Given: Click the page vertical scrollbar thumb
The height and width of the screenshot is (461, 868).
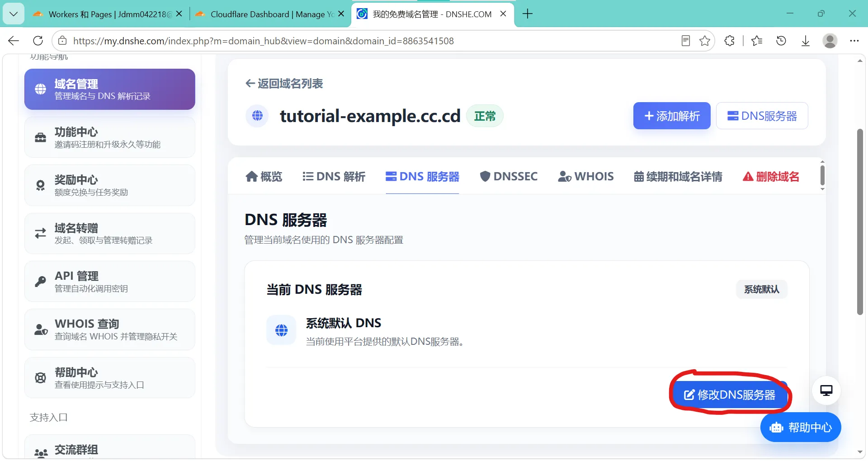Looking at the screenshot, I should (860, 221).
